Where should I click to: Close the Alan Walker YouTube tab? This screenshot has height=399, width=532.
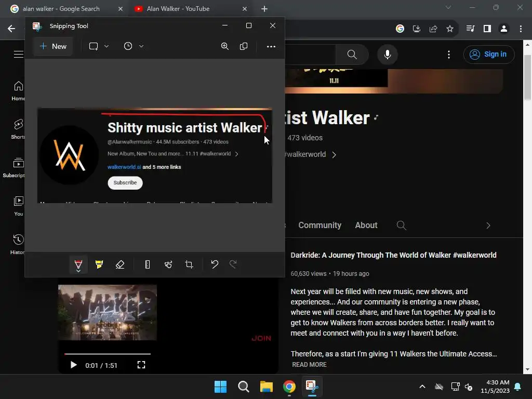pos(245,9)
